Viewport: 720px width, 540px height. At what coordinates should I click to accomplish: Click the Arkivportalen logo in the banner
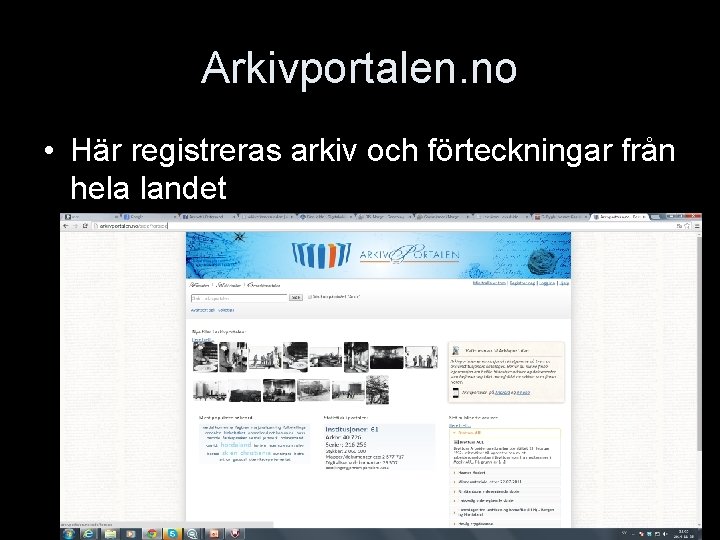[376, 255]
